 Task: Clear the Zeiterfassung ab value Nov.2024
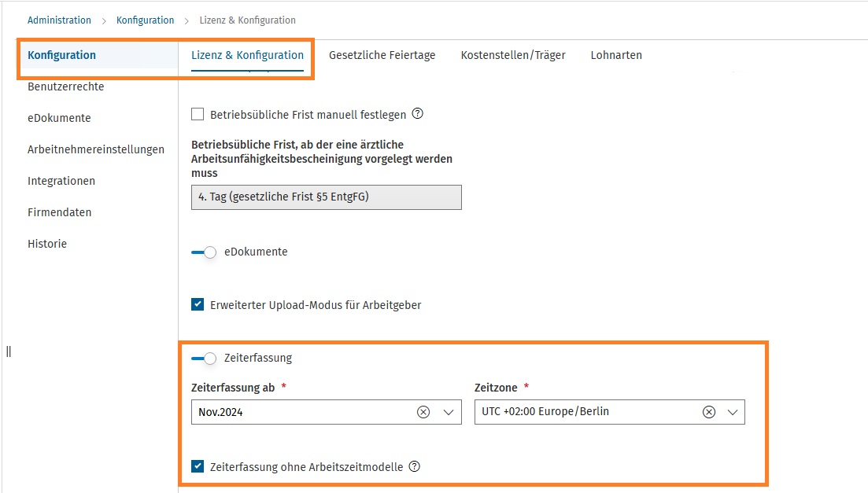423,412
